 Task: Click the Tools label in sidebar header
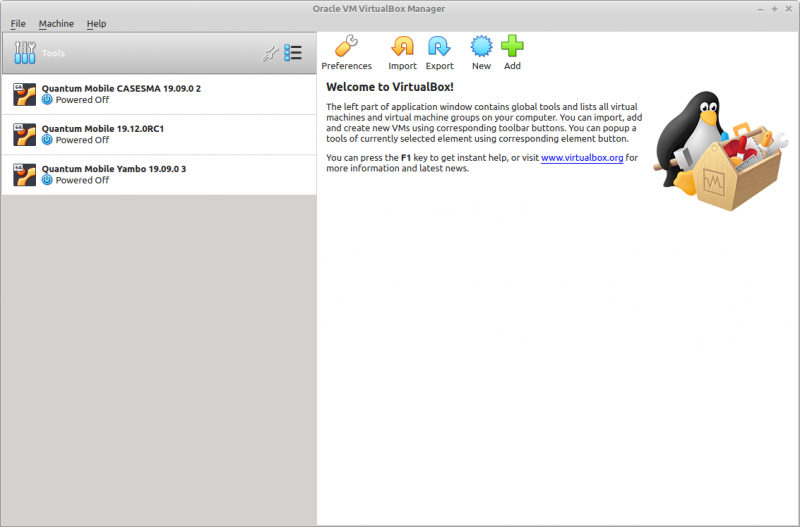click(x=53, y=53)
